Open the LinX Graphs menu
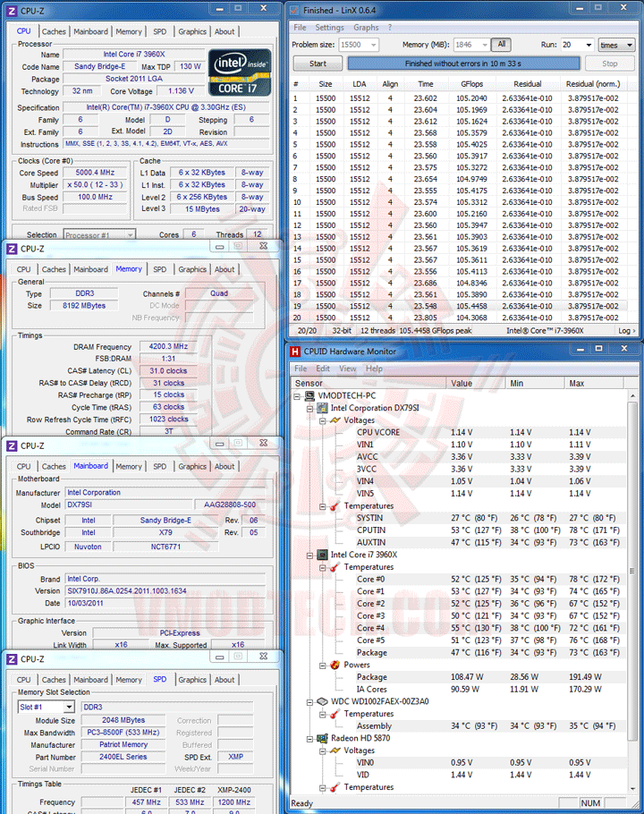The height and width of the screenshot is (814, 644). pyautogui.click(x=366, y=28)
